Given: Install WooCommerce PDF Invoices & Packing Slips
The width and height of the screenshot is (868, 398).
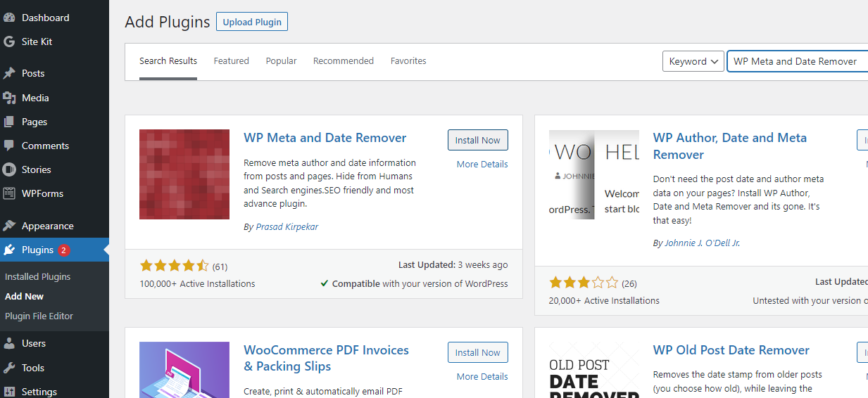Looking at the screenshot, I should coord(478,352).
